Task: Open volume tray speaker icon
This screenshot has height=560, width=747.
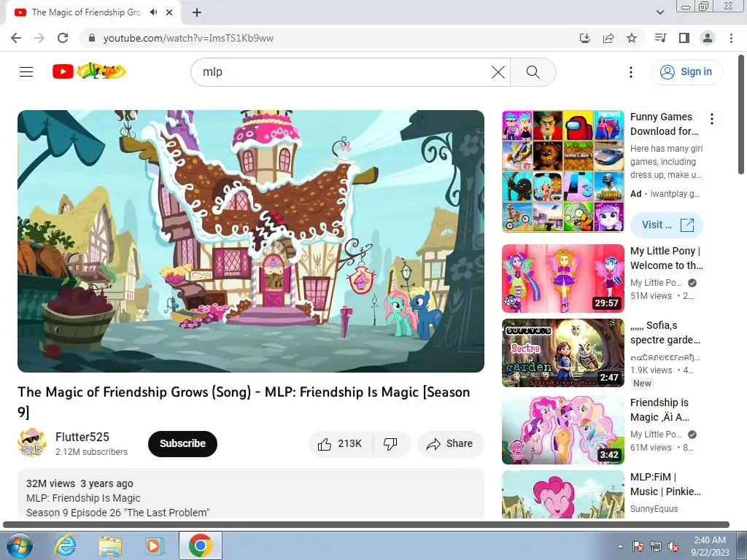Action: 673,546
